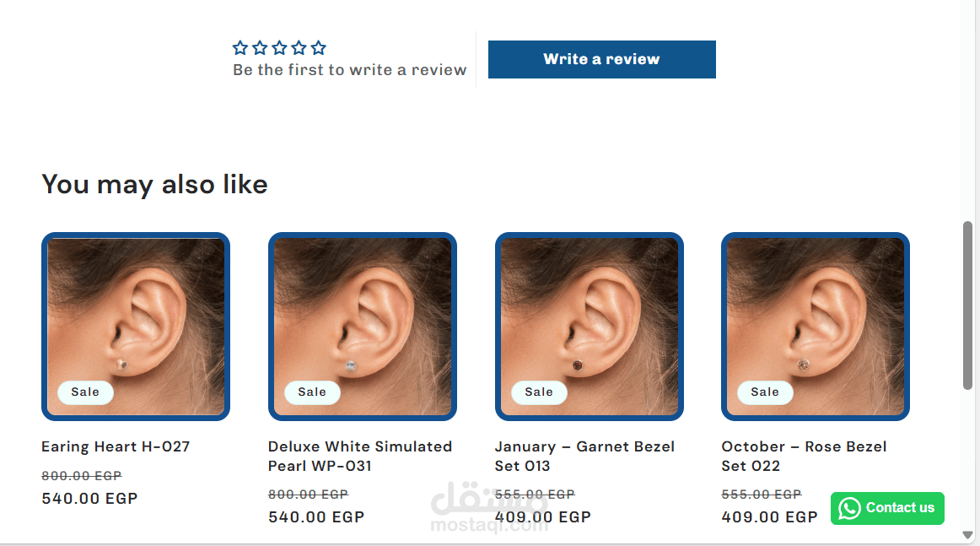
Task: Open Deluxe White Simulated Pearl WP-031 link
Action: click(360, 456)
